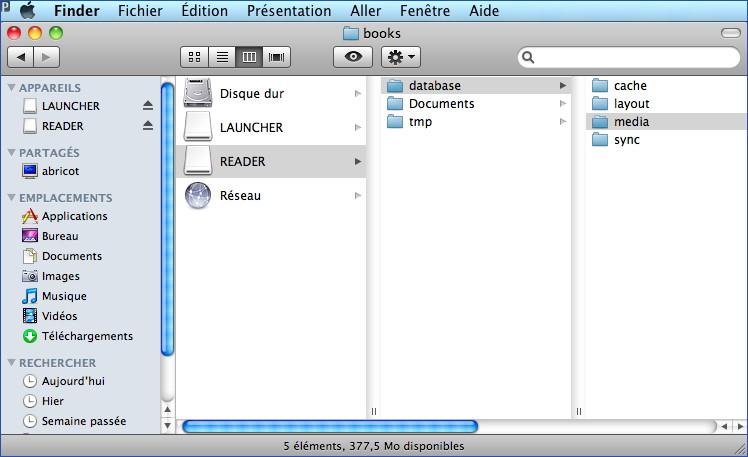
Task: Open the Aide menu
Action: pyautogui.click(x=484, y=10)
